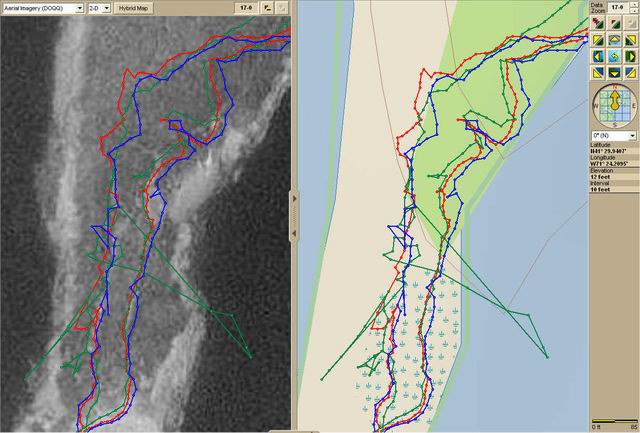Viewport: 640px width, 433px height.
Task: Pan the map diagonally toward the northeast
Action: coord(630,39)
